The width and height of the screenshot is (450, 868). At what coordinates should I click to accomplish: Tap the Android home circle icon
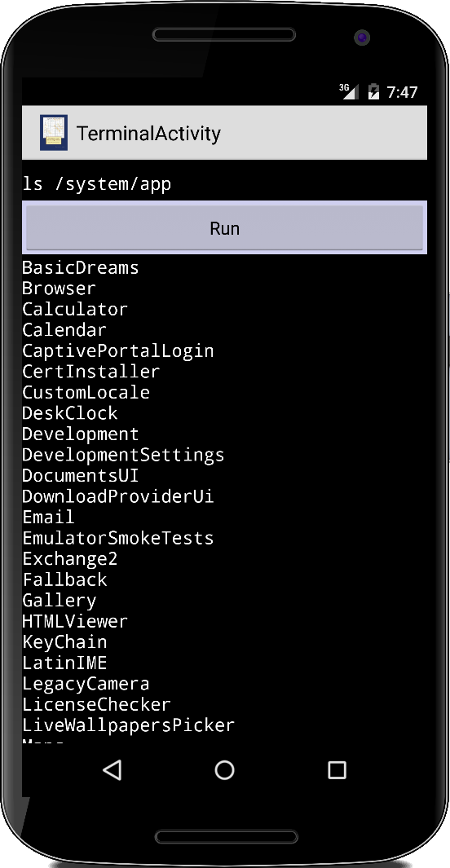(224, 770)
